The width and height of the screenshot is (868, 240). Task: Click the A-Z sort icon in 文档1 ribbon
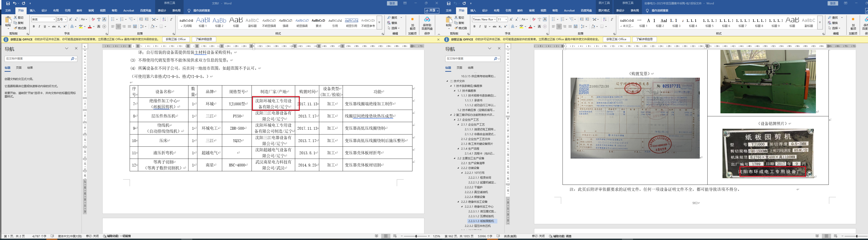(x=164, y=20)
